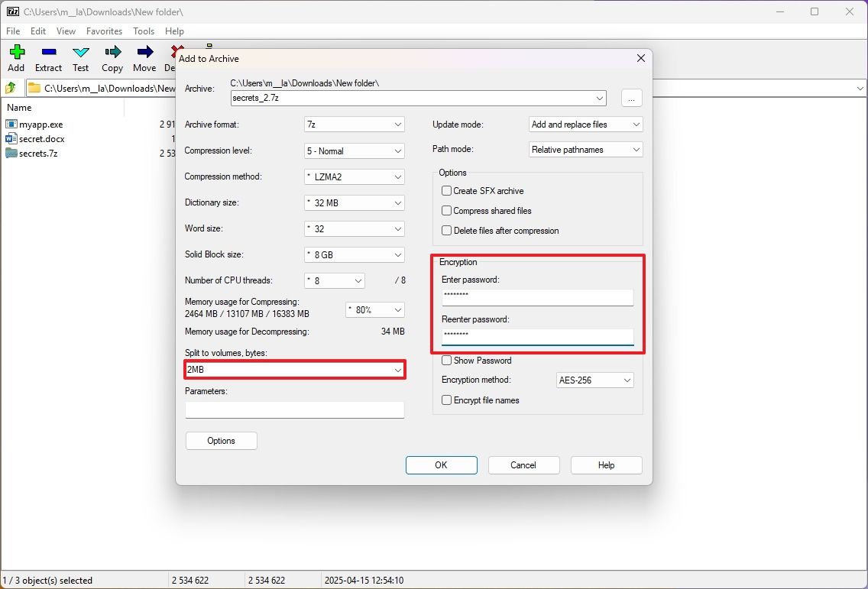The image size is (868, 589).
Task: Open the Tools menu
Action: click(144, 31)
